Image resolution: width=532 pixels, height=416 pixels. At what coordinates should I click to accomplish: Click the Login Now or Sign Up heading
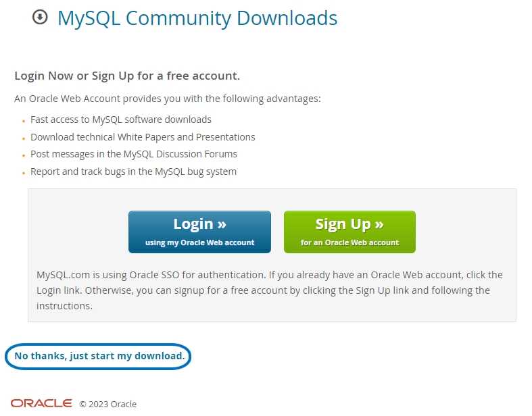[127, 76]
